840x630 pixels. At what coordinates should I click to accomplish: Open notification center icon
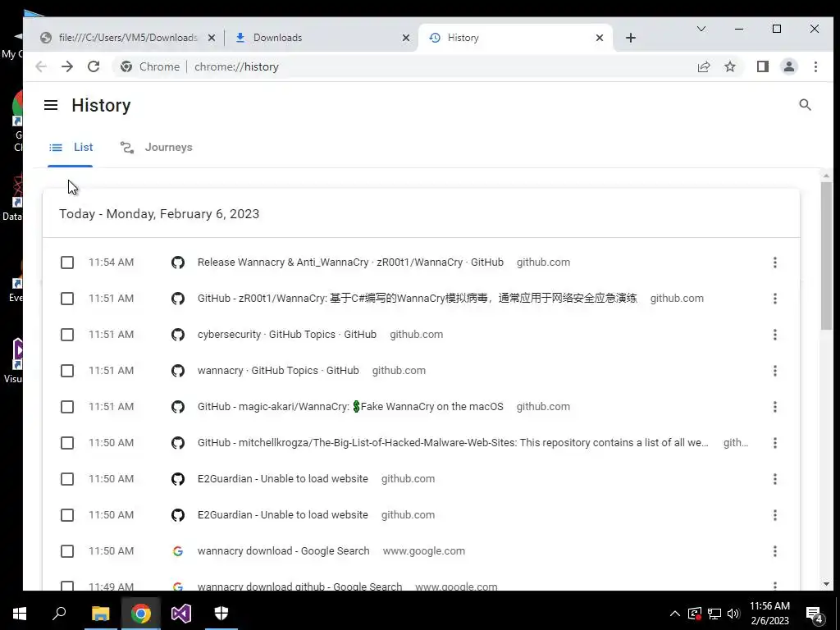[x=815, y=614]
